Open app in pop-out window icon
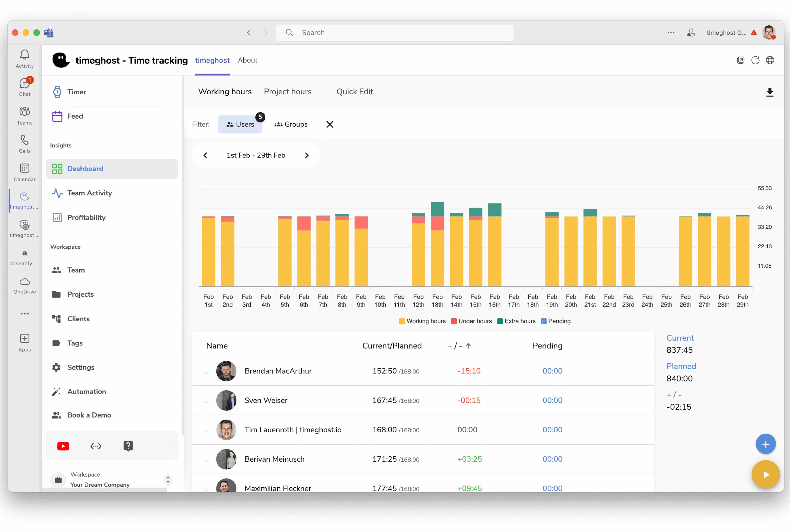790x532 pixels. (740, 60)
